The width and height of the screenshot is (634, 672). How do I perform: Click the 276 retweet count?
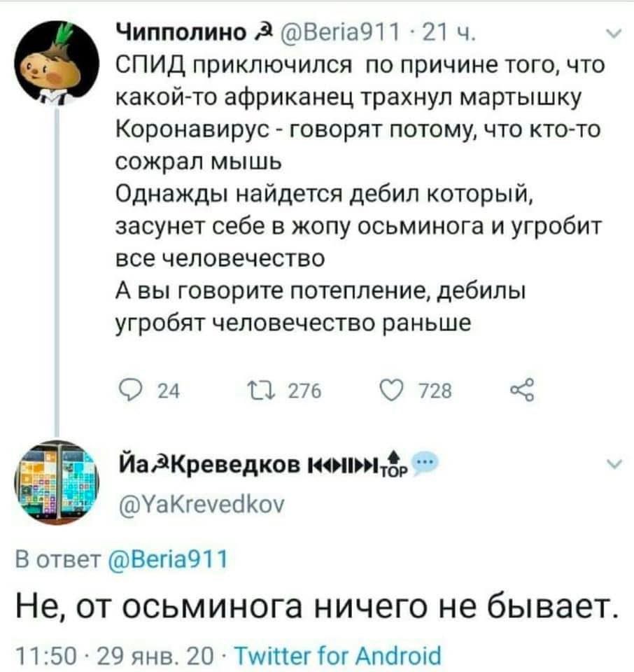pyautogui.click(x=304, y=391)
